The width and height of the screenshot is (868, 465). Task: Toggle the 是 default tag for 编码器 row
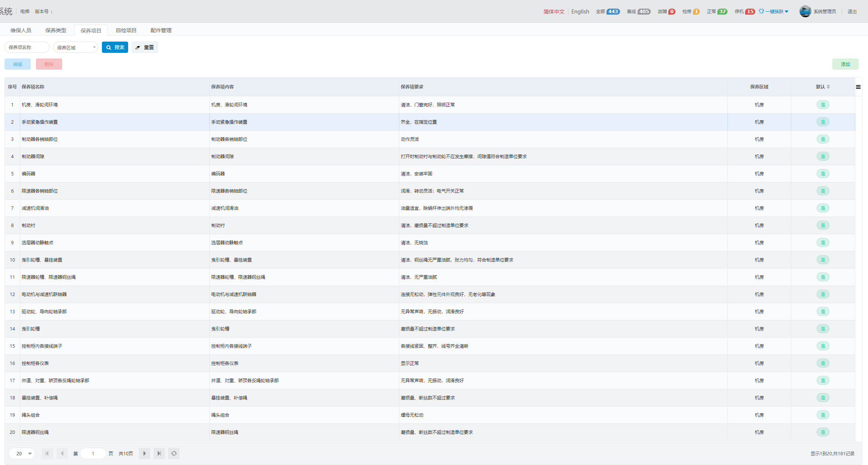tap(823, 174)
